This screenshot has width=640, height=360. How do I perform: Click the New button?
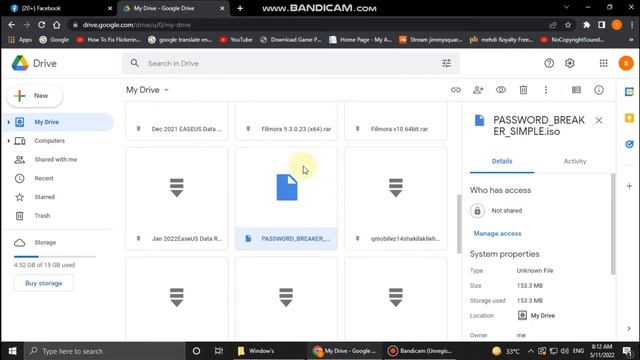point(35,96)
